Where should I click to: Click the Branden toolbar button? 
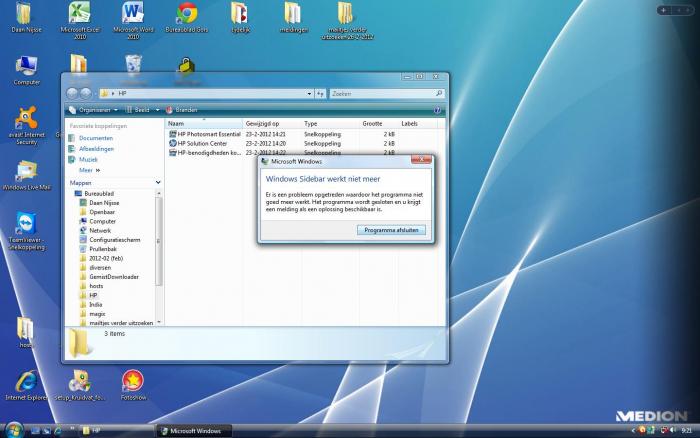(x=182, y=110)
